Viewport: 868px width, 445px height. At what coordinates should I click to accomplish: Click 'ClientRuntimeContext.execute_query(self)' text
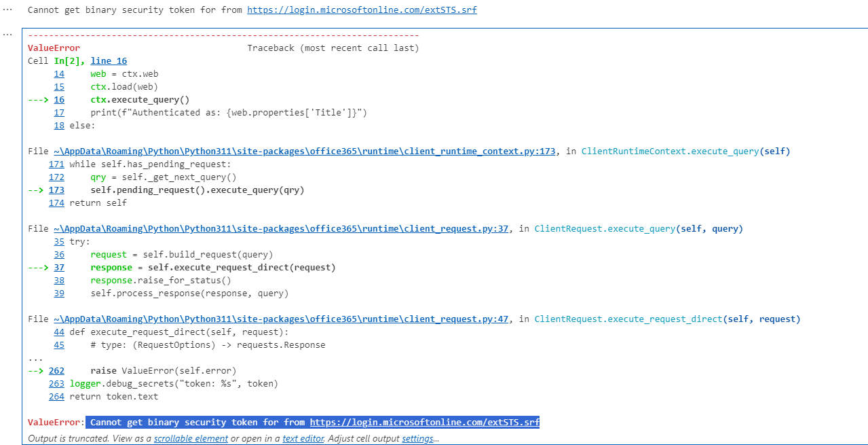tap(686, 152)
